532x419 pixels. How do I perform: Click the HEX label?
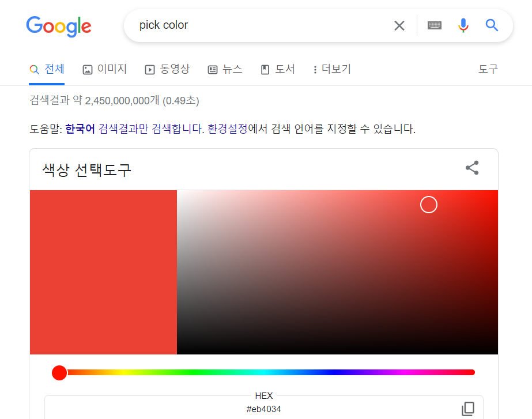(x=263, y=396)
